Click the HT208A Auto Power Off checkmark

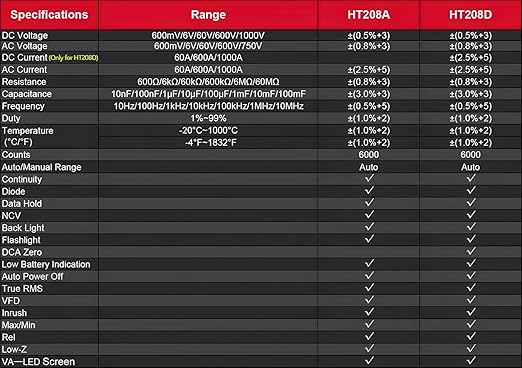pos(369,275)
